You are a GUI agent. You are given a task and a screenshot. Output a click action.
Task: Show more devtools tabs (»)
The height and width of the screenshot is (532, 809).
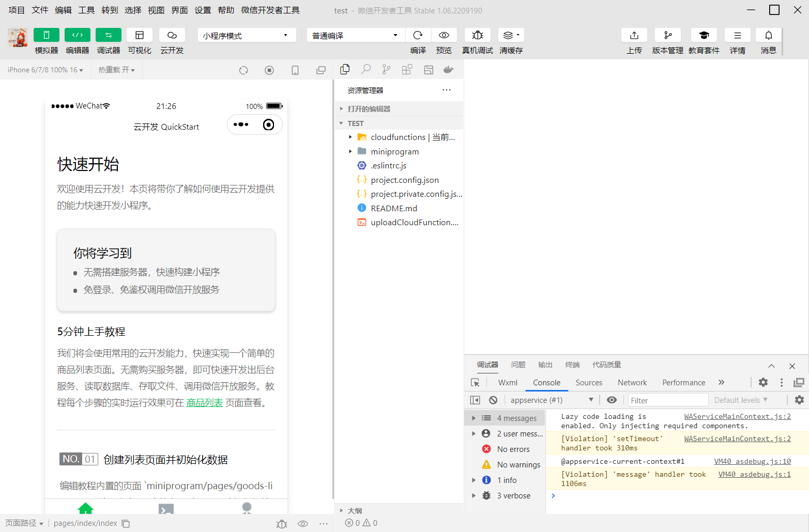(721, 382)
